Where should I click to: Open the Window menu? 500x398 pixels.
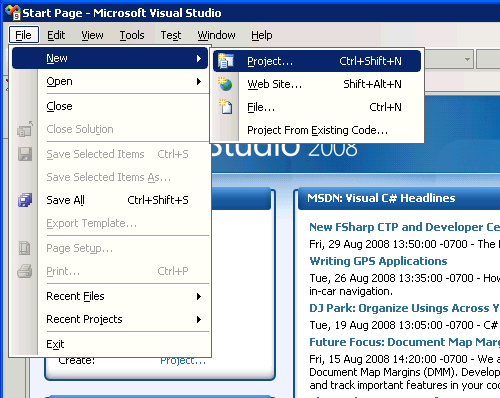pyautogui.click(x=216, y=35)
